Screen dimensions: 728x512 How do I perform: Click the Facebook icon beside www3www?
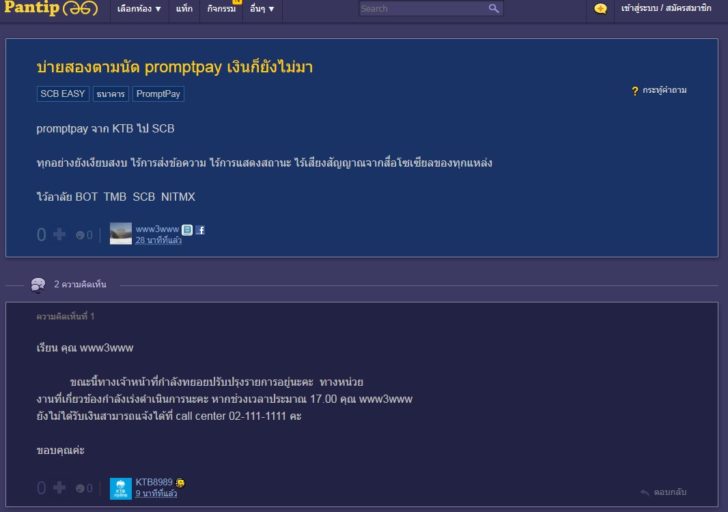coord(200,230)
